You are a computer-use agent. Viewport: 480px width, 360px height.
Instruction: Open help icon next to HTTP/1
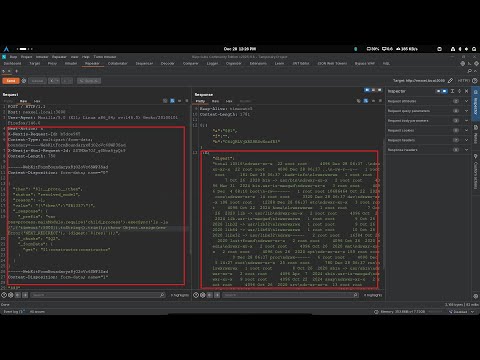tap(475, 81)
